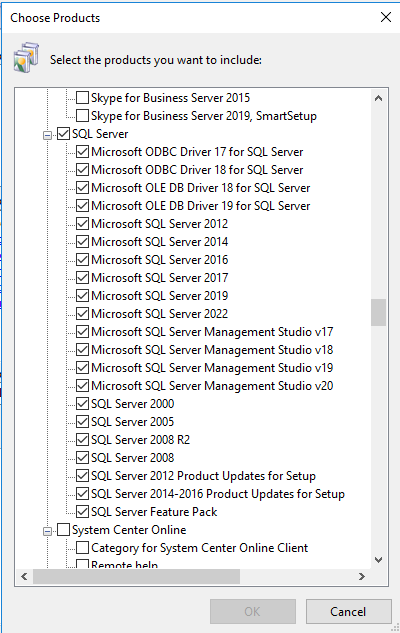Collapse the SQL Server tree node
Image resolution: width=400 pixels, height=633 pixels.
pyautogui.click(x=47, y=135)
